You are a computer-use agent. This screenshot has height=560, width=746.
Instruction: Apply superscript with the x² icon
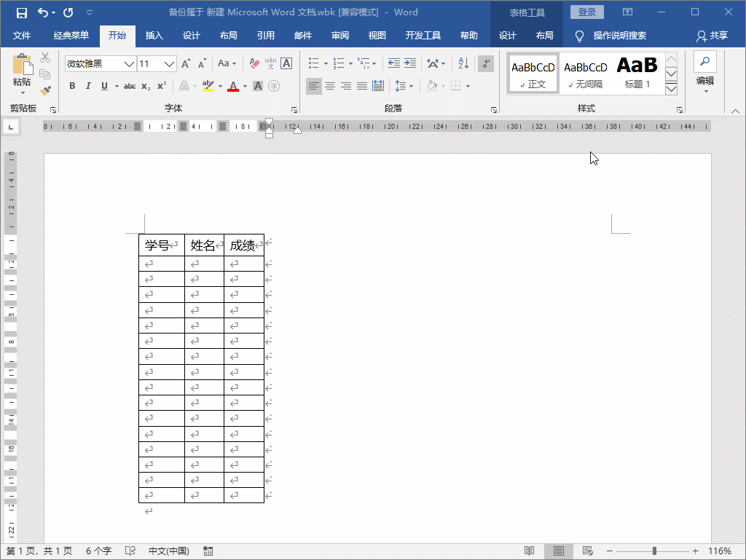162,86
